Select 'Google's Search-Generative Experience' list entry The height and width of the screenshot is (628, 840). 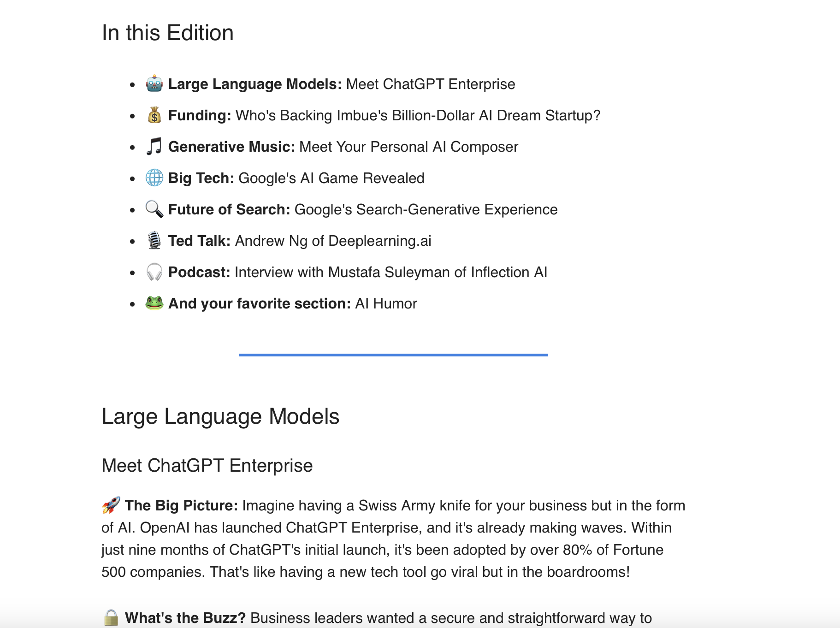(426, 209)
